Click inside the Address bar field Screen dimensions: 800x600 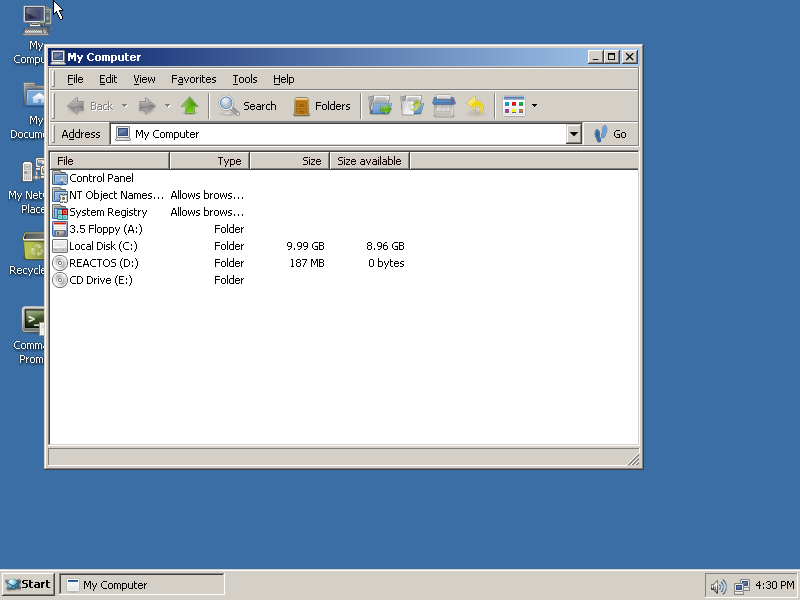339,134
